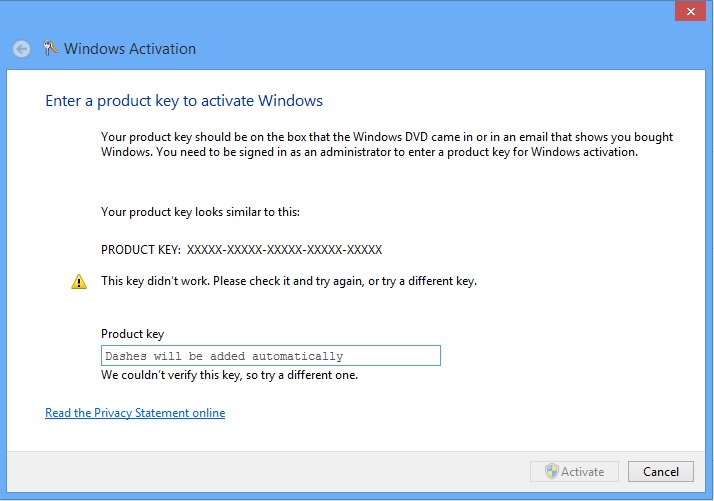Click the sample XXXXX-XXXXX key pattern text
Image resolution: width=714 pixels, height=501 pixels.
pyautogui.click(x=284, y=250)
